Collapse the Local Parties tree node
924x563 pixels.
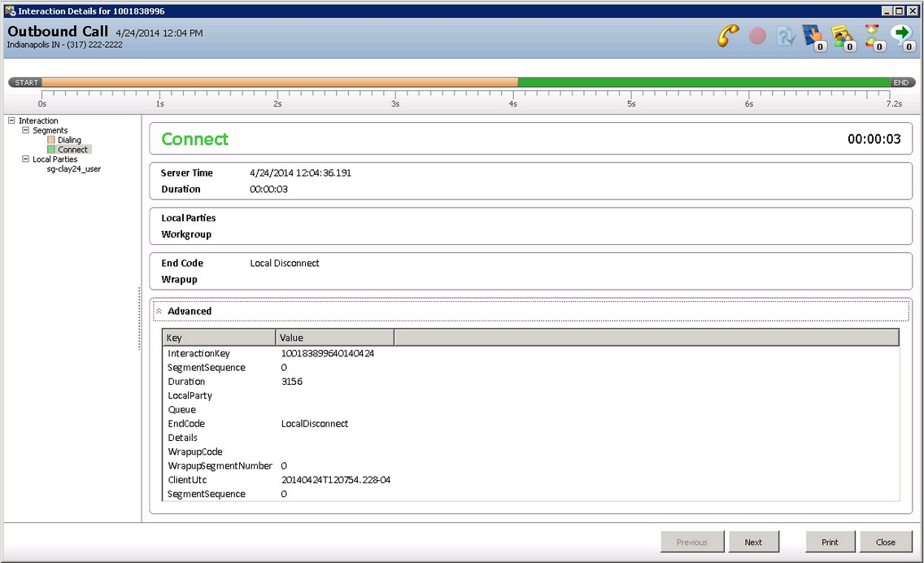[25, 159]
